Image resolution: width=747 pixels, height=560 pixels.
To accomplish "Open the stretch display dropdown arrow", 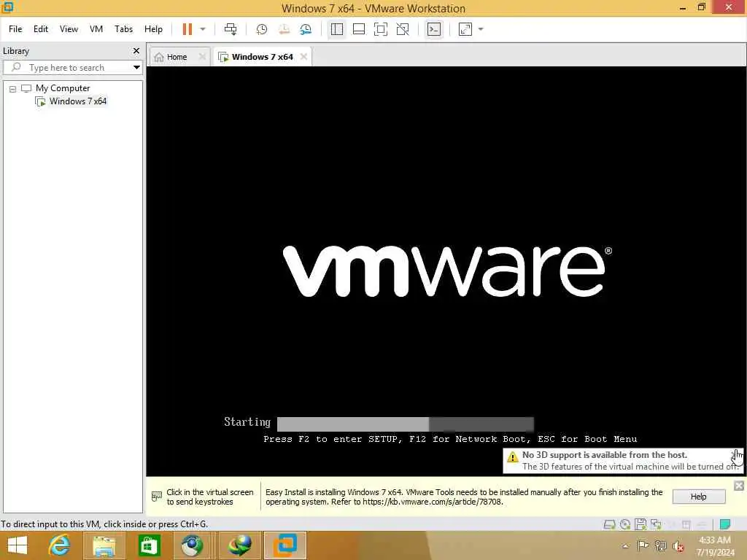I will [481, 29].
